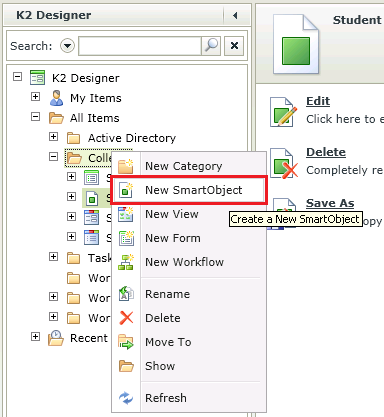
Task: Choose Rename from context menu
Action: pos(189,294)
